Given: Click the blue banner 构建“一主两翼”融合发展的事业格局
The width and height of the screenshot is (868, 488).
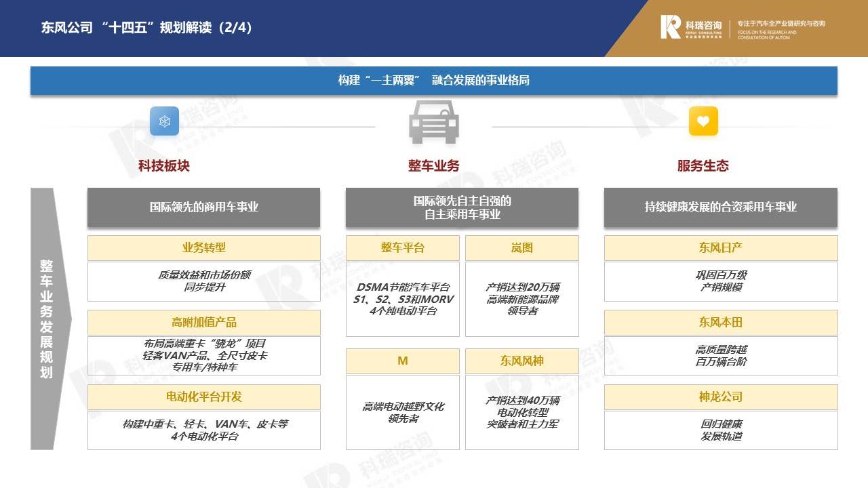Looking at the screenshot, I should (434, 80).
